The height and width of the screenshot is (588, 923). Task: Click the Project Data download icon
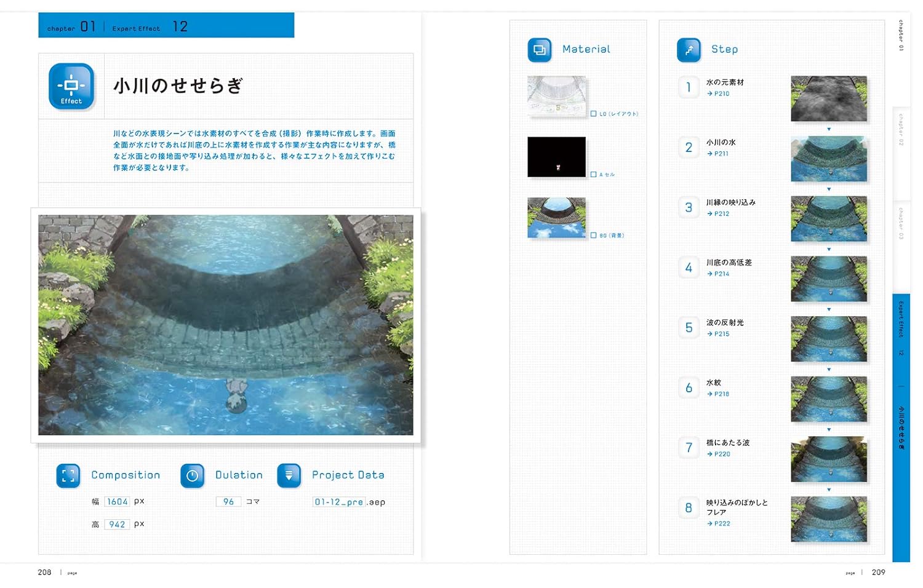point(289,475)
